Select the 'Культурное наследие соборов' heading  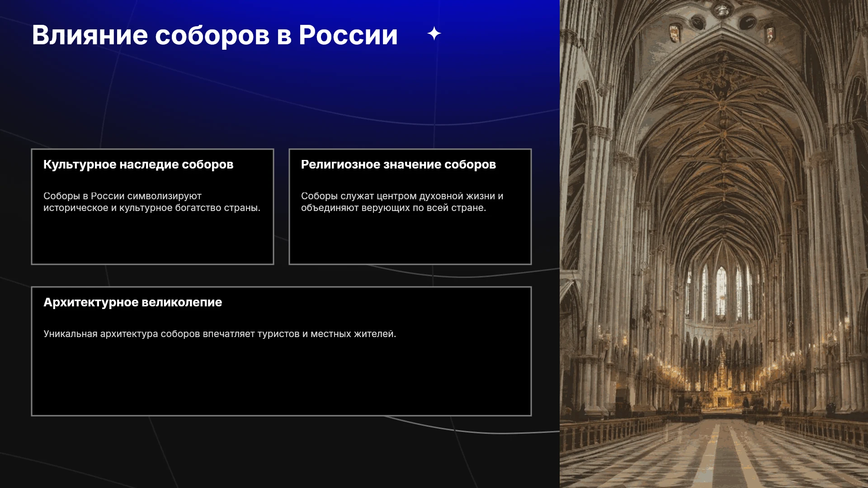(138, 164)
